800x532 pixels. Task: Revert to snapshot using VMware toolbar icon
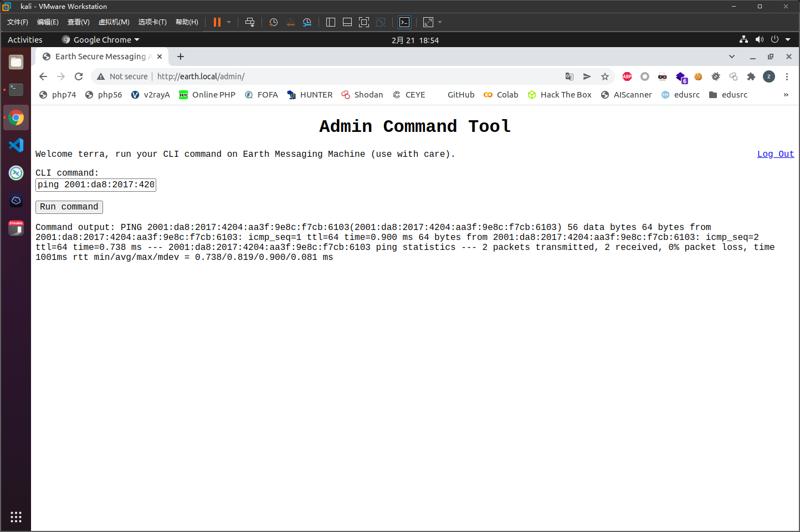(290, 22)
